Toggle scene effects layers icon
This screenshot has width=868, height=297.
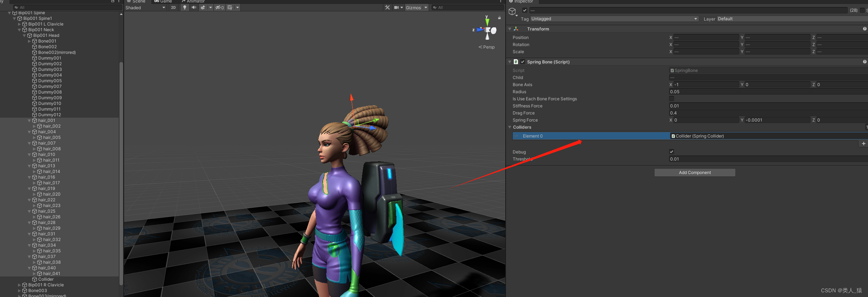[x=203, y=7]
